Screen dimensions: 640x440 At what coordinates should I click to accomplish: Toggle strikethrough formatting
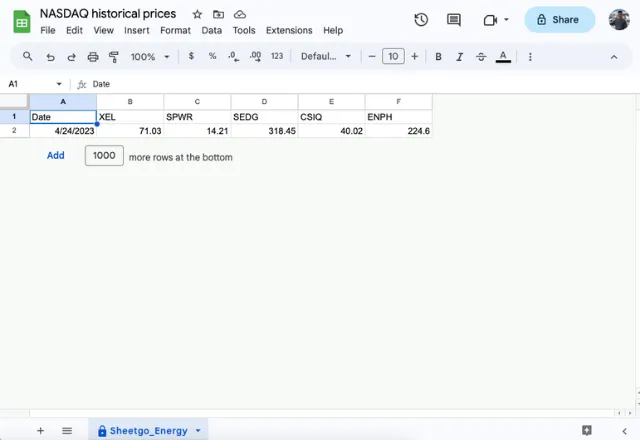(x=481, y=57)
